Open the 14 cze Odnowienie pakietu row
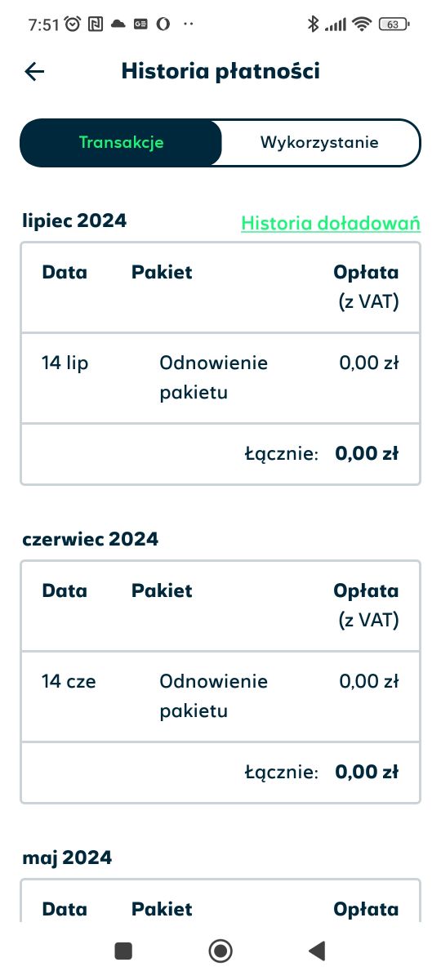The width and height of the screenshot is (441, 980). (220, 697)
